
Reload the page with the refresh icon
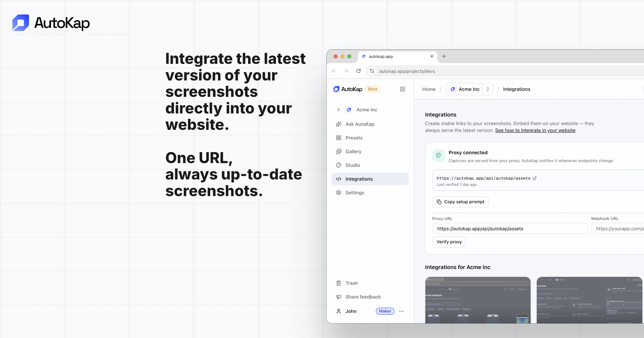(x=358, y=71)
